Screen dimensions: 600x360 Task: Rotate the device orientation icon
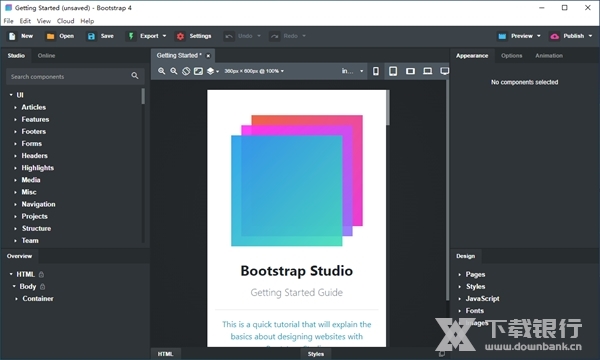click(x=186, y=71)
